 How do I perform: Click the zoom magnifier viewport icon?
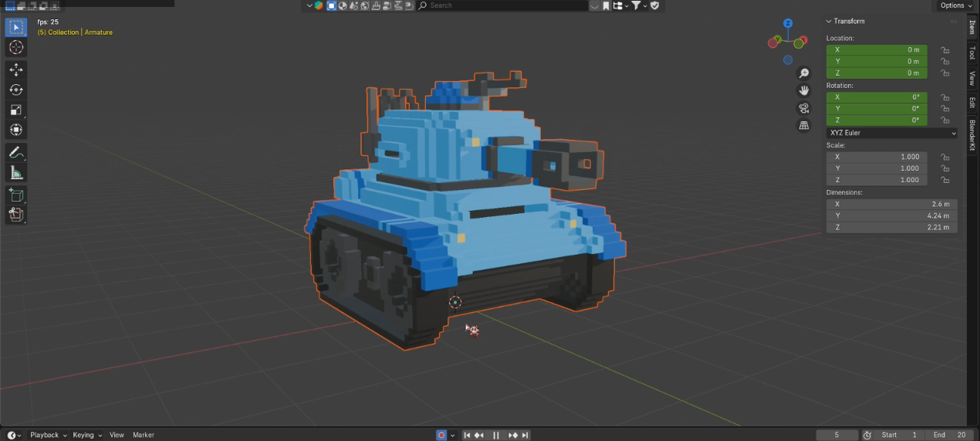804,73
